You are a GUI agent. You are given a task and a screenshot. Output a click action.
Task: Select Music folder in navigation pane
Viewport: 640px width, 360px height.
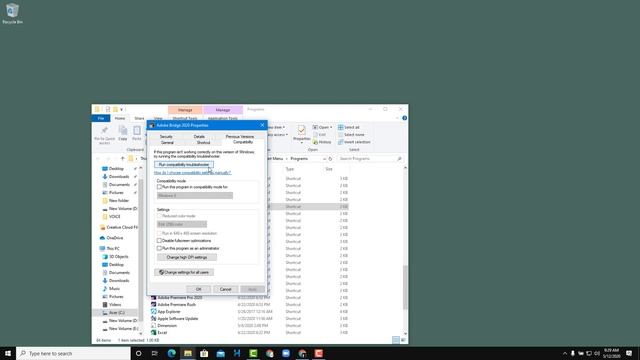coord(111,289)
